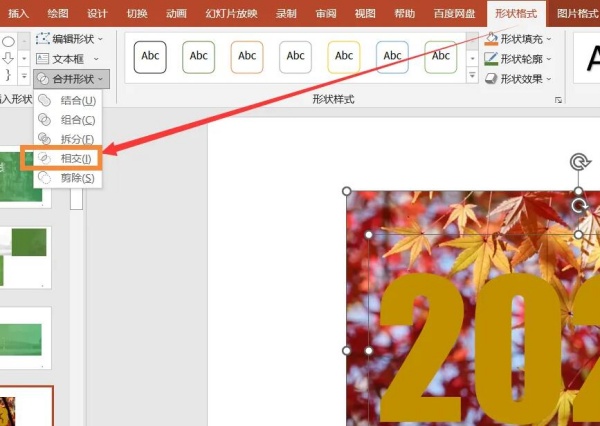Select the 幻灯片放映 tab
This screenshot has height=426, width=600.
point(231,14)
